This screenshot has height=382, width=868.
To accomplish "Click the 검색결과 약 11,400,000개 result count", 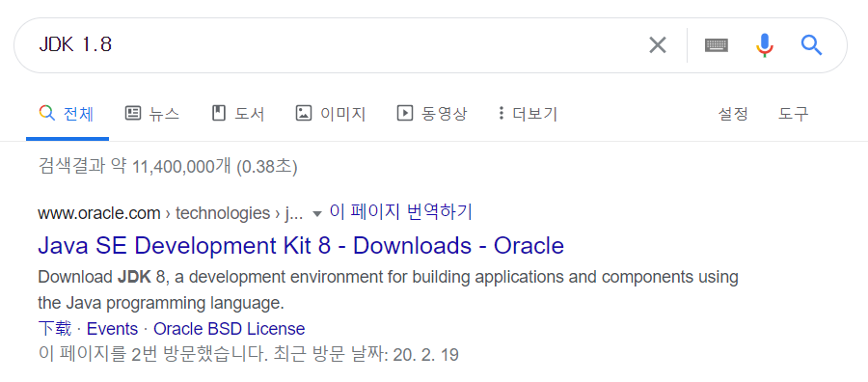I will [x=168, y=166].
